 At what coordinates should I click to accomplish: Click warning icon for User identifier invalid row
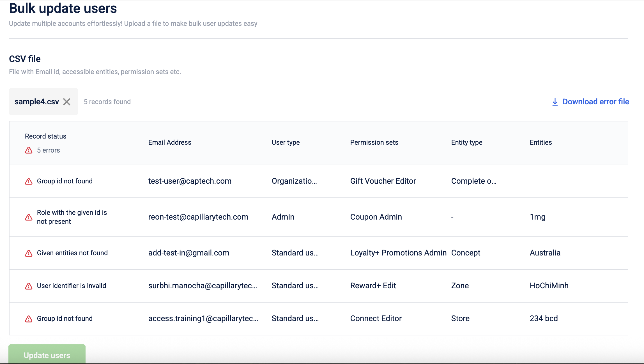tap(29, 286)
